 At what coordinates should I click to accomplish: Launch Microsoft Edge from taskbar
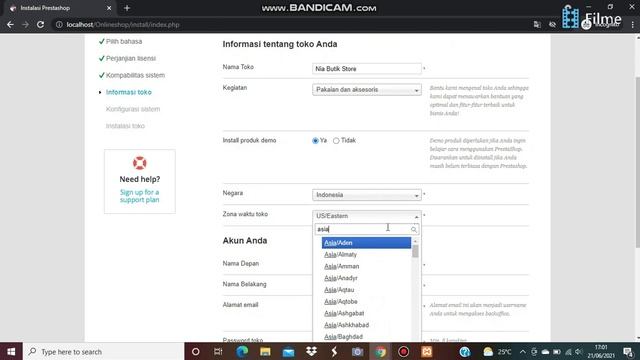point(242,351)
